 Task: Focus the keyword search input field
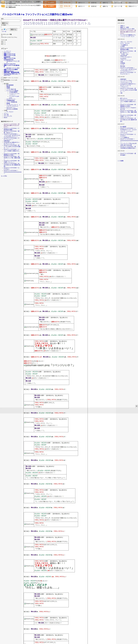11,21
